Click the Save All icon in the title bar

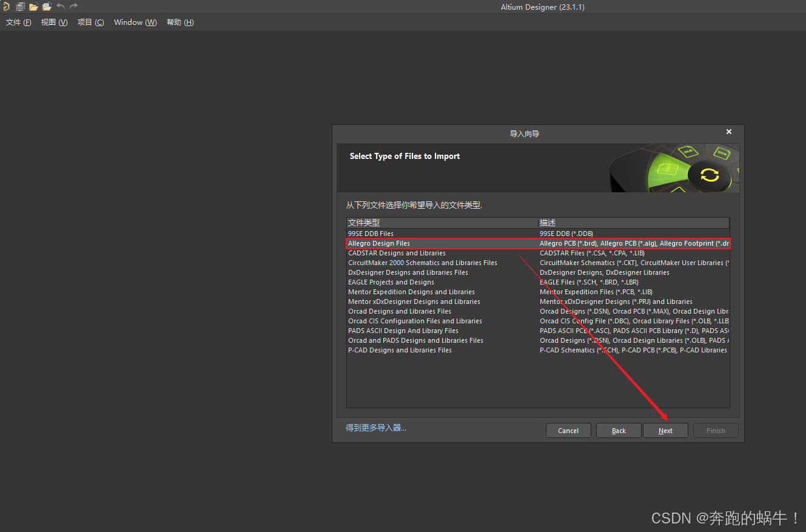click(20, 7)
